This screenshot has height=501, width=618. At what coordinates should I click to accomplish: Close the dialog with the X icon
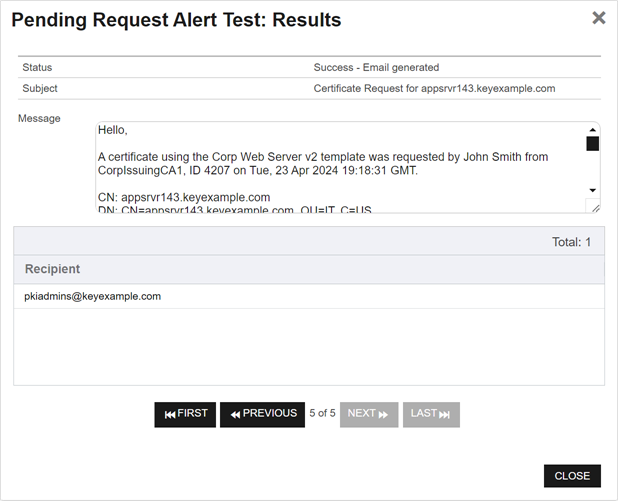[598, 18]
